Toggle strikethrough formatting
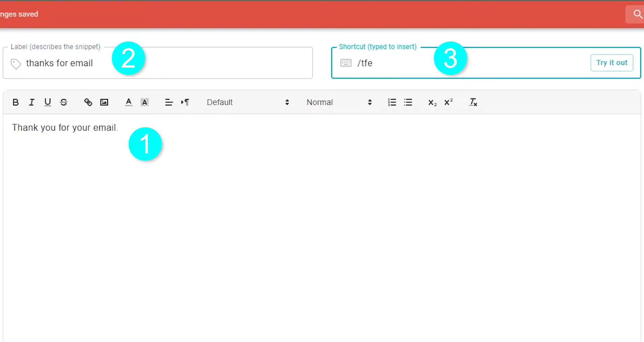Screen dimensions: 644x342 click(x=64, y=102)
